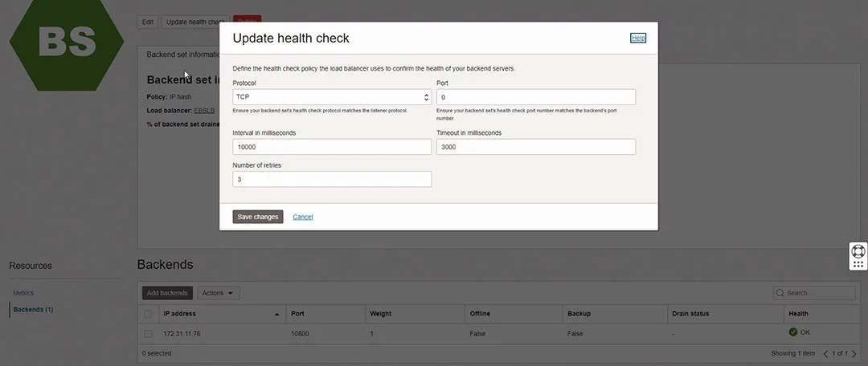Click the Port input field showing 0
The width and height of the screenshot is (868, 366).
tap(536, 97)
